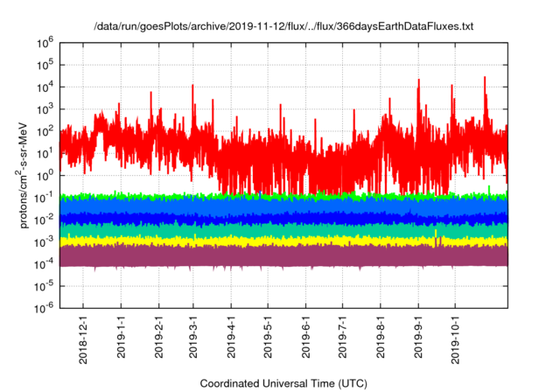The height and width of the screenshot is (392, 560).
Task: Click the 10^2 y-axis tick label
Action: click(45, 132)
